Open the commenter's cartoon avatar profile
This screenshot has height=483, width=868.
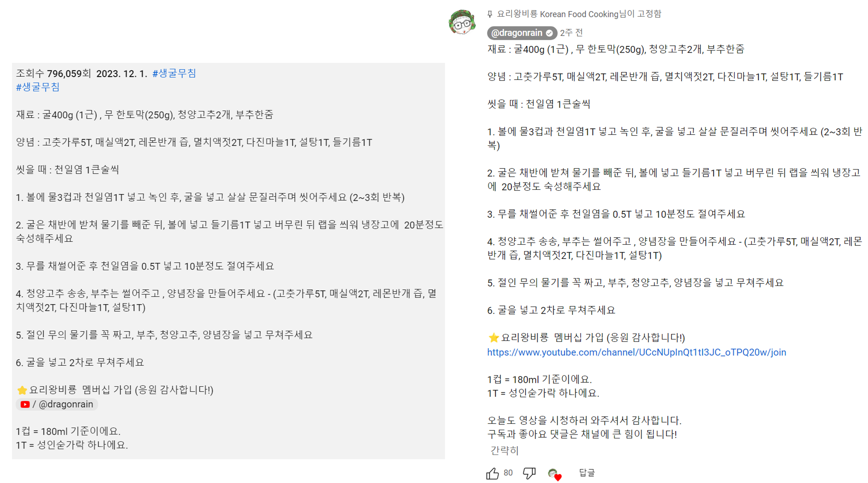tap(462, 22)
